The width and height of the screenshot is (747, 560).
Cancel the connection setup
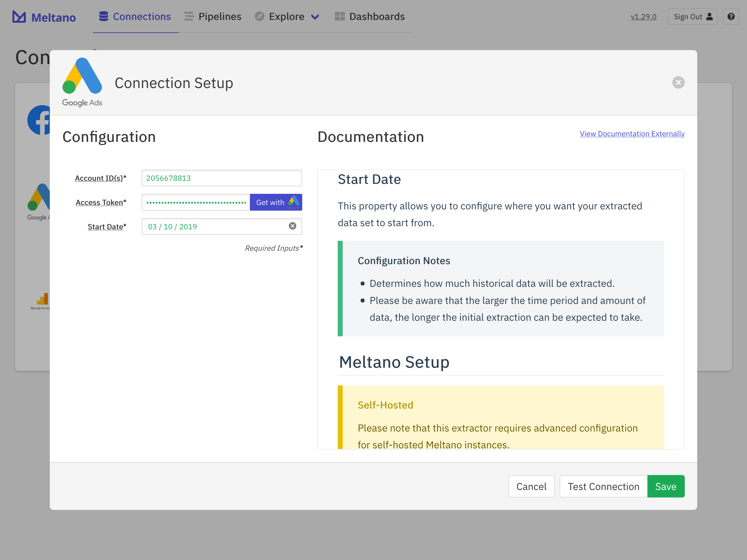click(531, 486)
